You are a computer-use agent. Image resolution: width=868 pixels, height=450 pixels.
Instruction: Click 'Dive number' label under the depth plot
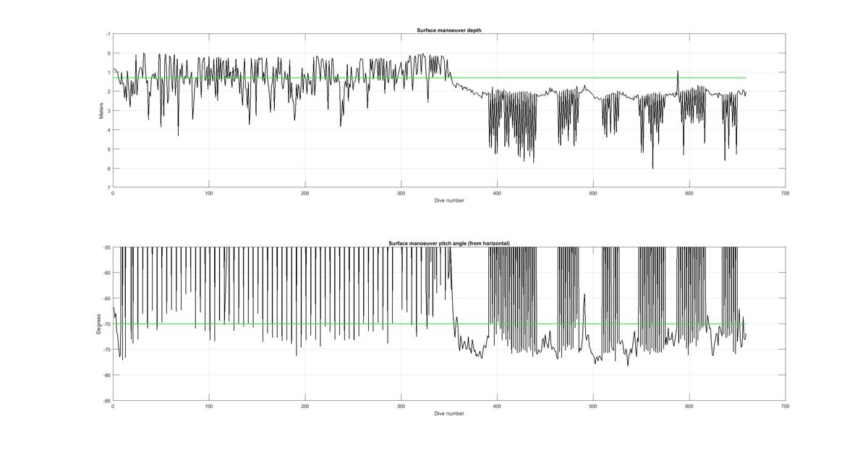coord(449,200)
